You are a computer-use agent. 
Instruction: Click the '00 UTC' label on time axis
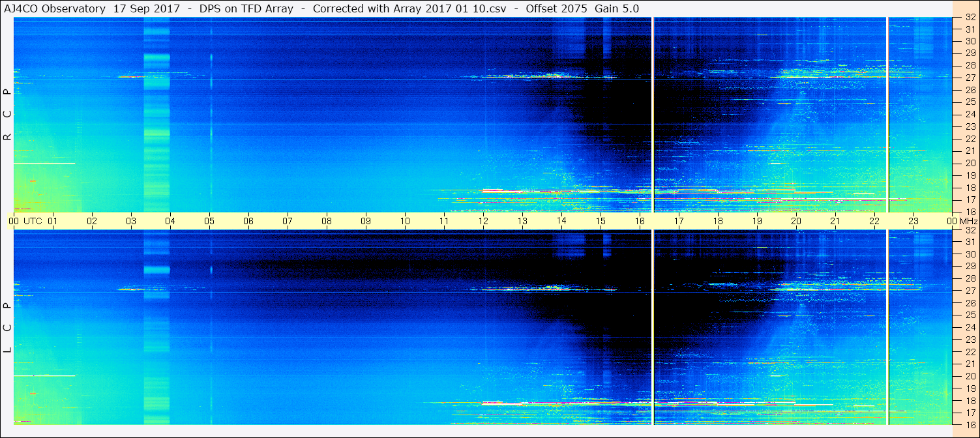[25, 221]
